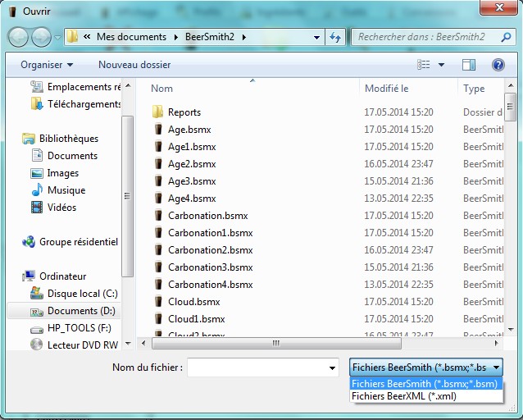The image size is (523, 420).
Task: Select the Reports folder icon
Action: 158,112
